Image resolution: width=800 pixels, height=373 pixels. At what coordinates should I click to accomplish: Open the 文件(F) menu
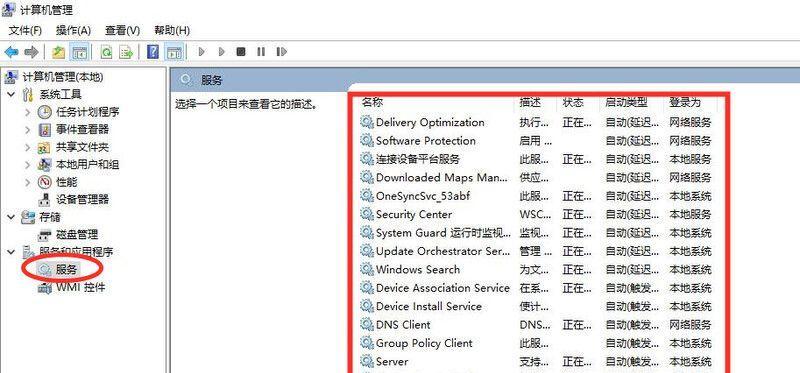(25, 30)
